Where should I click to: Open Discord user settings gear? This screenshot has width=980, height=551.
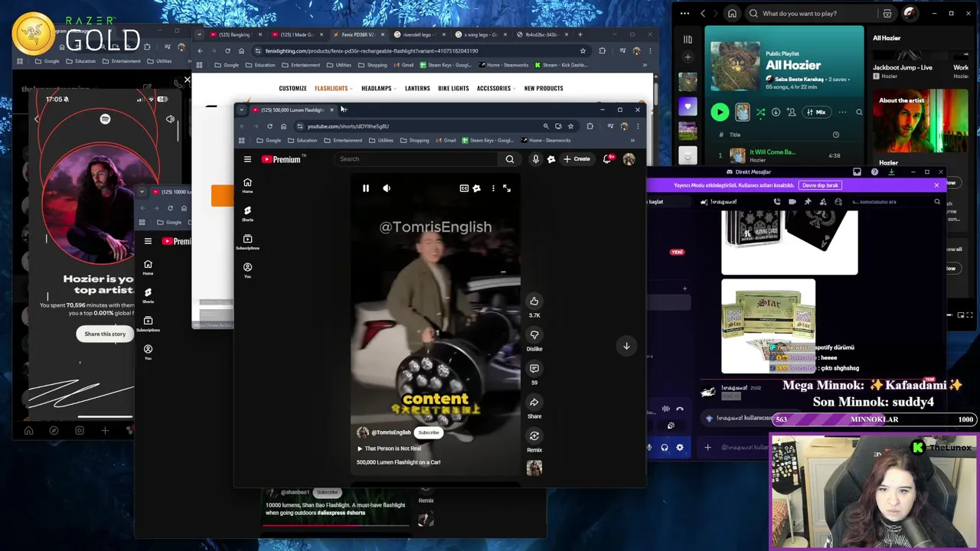pos(680,448)
